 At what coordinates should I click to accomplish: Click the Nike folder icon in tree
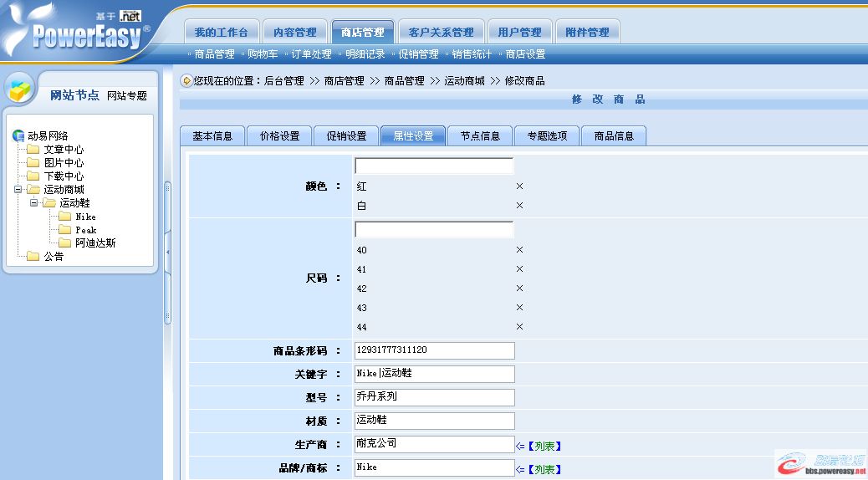[64, 217]
